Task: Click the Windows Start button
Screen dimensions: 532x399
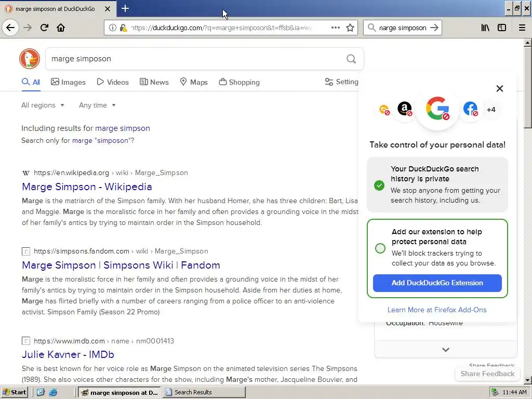Action: point(15,392)
